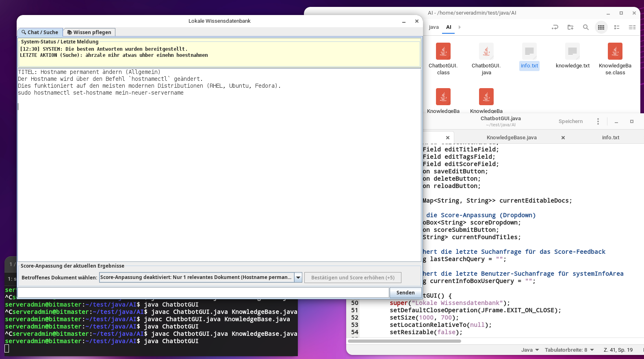Screen dimensions: 644x359
Task: Open the file manager search icon
Action: coord(585,27)
